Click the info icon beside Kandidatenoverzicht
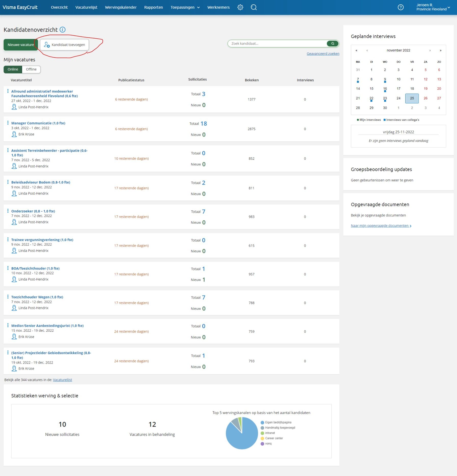Image resolution: width=457 pixels, height=476 pixels. pyautogui.click(x=62, y=30)
